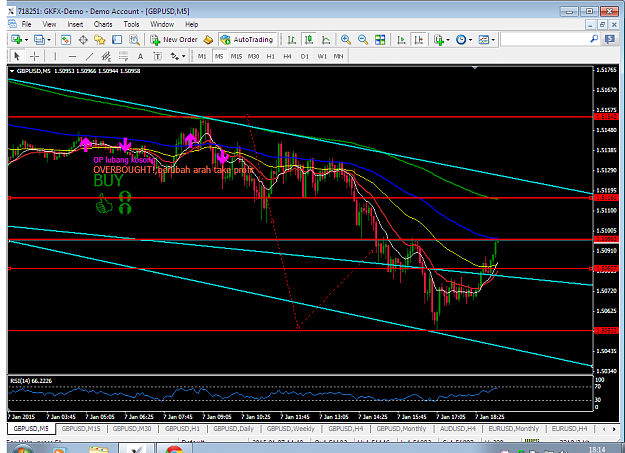The width and height of the screenshot is (625, 453).
Task: Switch timeframe to M1
Action: [x=202, y=56]
